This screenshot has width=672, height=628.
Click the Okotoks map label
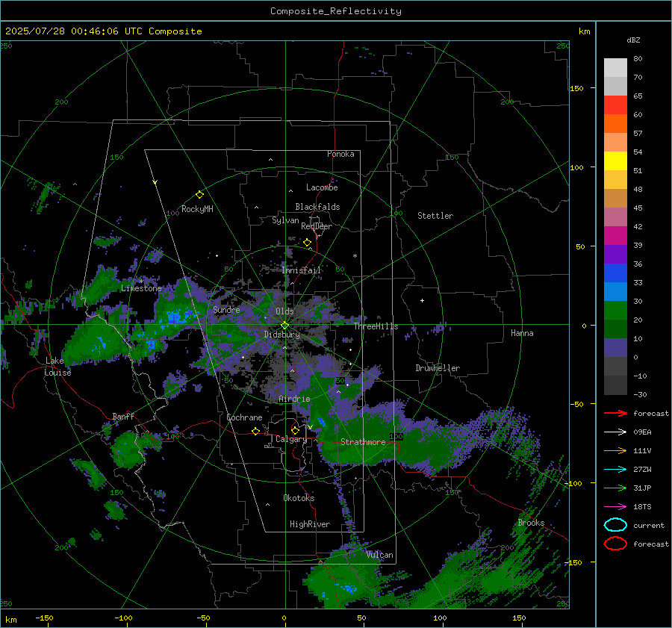(299, 498)
